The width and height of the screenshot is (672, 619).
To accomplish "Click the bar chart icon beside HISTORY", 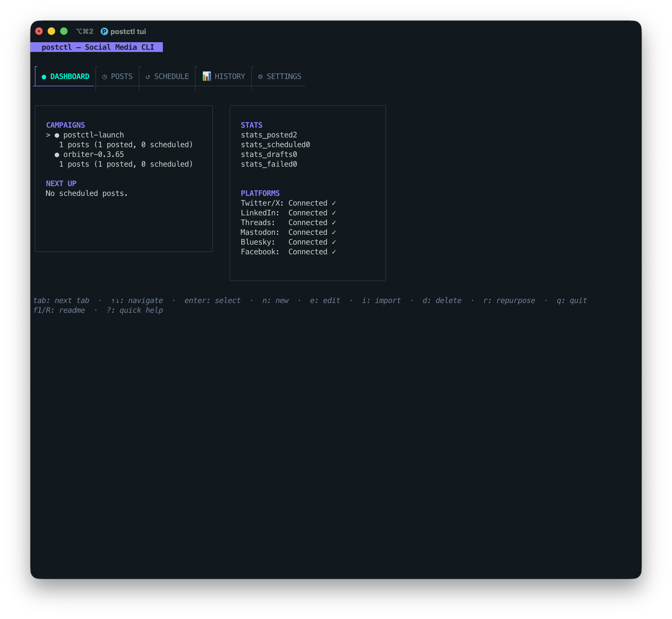I will (207, 76).
